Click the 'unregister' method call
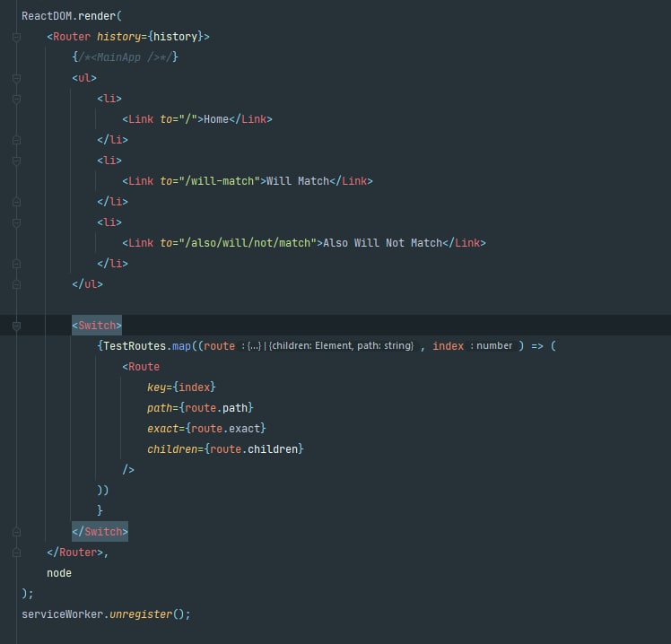This screenshot has width=671, height=644. pyautogui.click(x=141, y=614)
